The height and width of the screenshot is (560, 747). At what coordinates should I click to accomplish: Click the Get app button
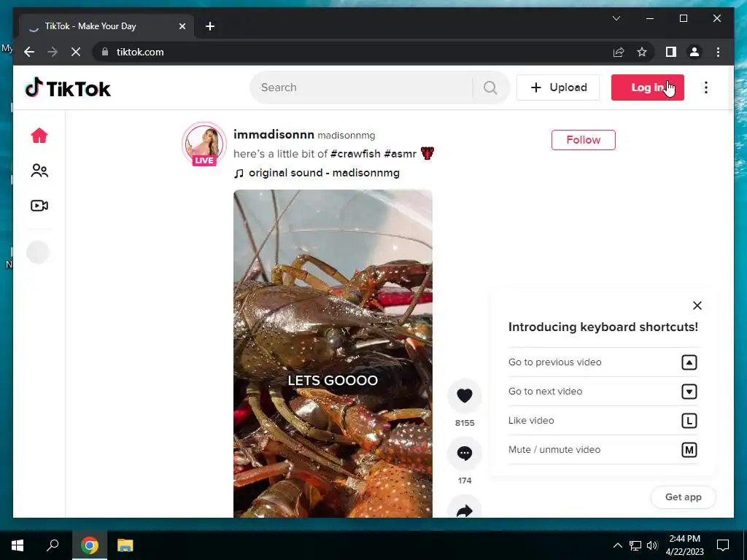pos(683,497)
